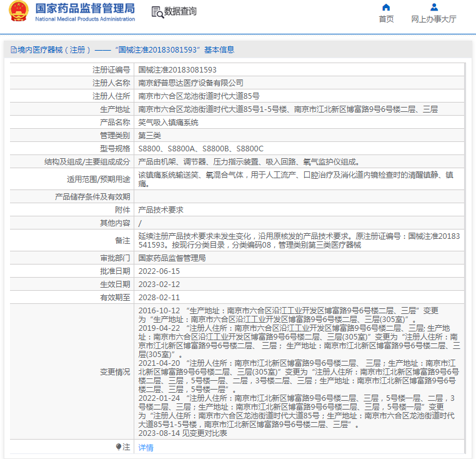Select approval date 2022-06-15
The image size is (476, 459).
pyautogui.click(x=159, y=271)
